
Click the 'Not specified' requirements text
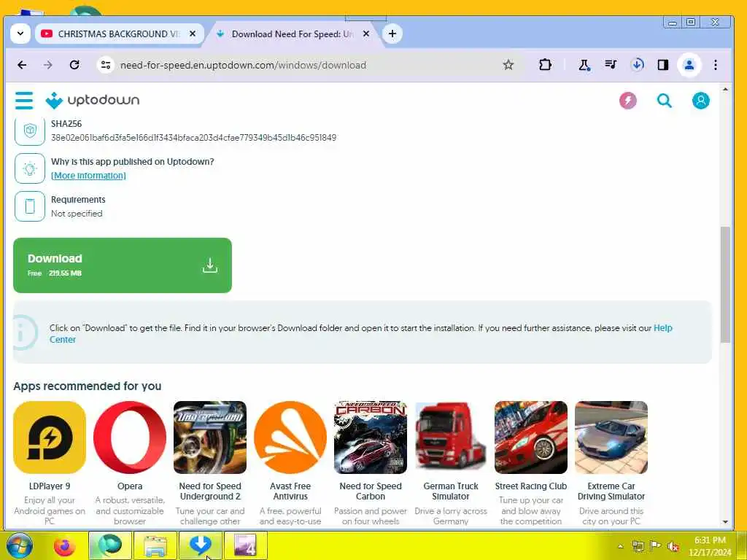point(77,214)
